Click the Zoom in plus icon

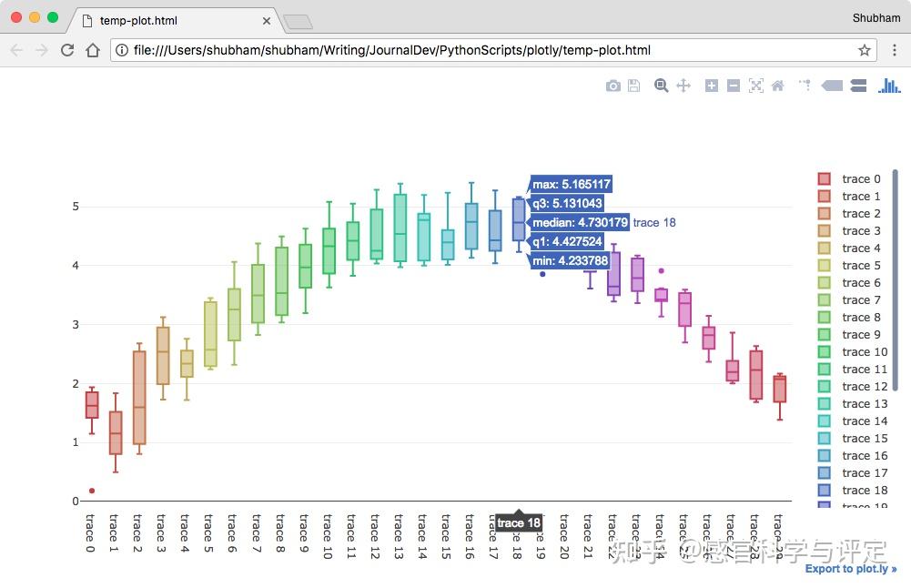pyautogui.click(x=712, y=86)
